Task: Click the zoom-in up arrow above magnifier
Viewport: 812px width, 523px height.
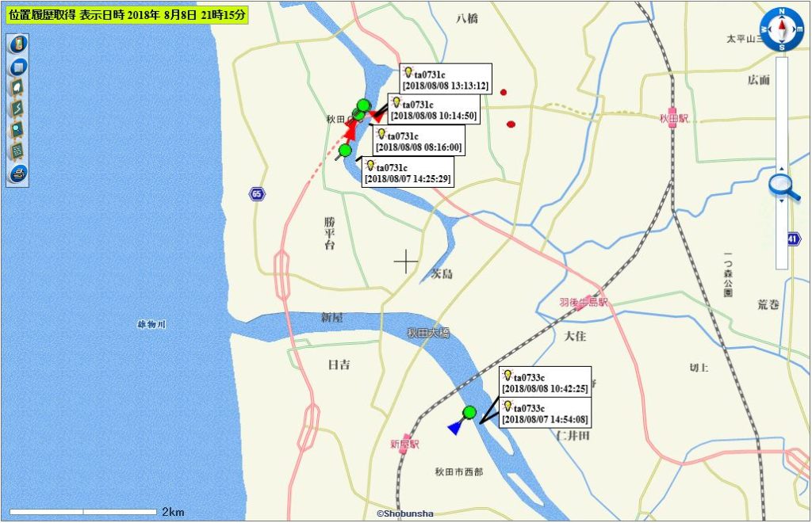Action: [x=781, y=168]
